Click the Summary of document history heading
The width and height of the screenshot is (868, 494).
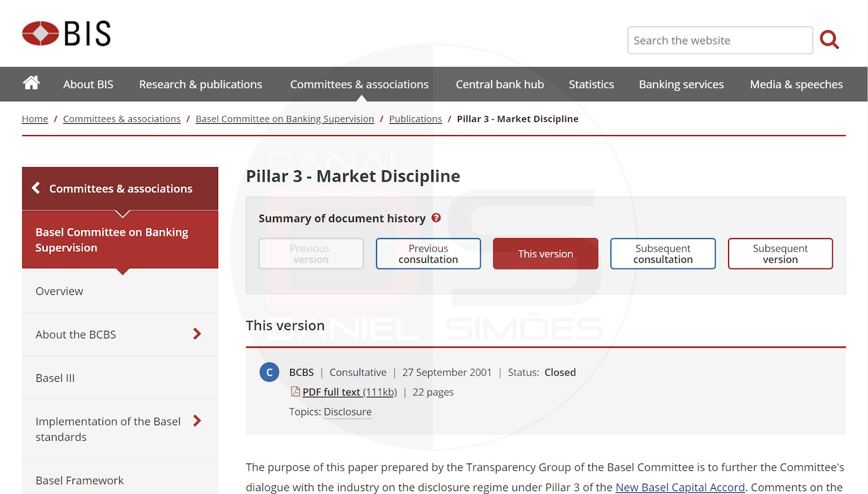[x=342, y=218]
